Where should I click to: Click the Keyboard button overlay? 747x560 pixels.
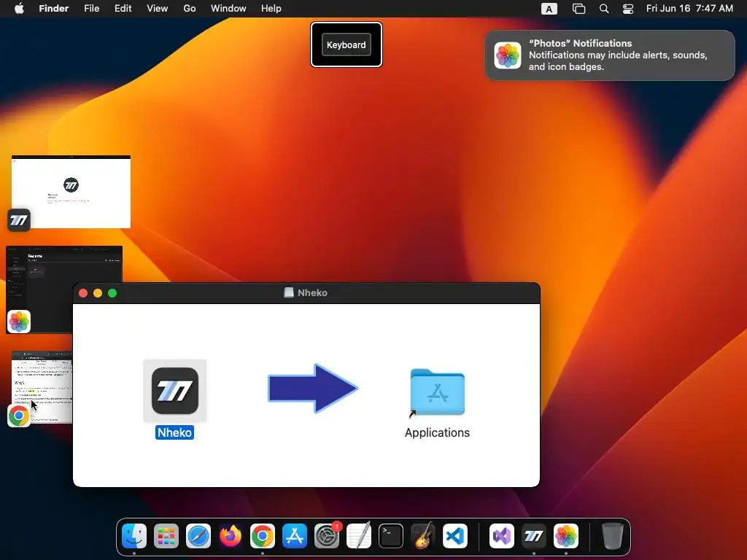[x=347, y=44]
